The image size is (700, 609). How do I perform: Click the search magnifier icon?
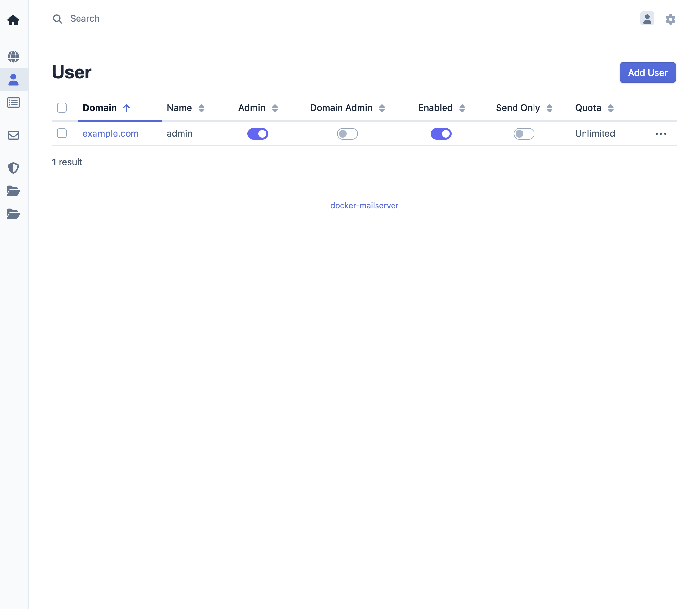point(58,19)
